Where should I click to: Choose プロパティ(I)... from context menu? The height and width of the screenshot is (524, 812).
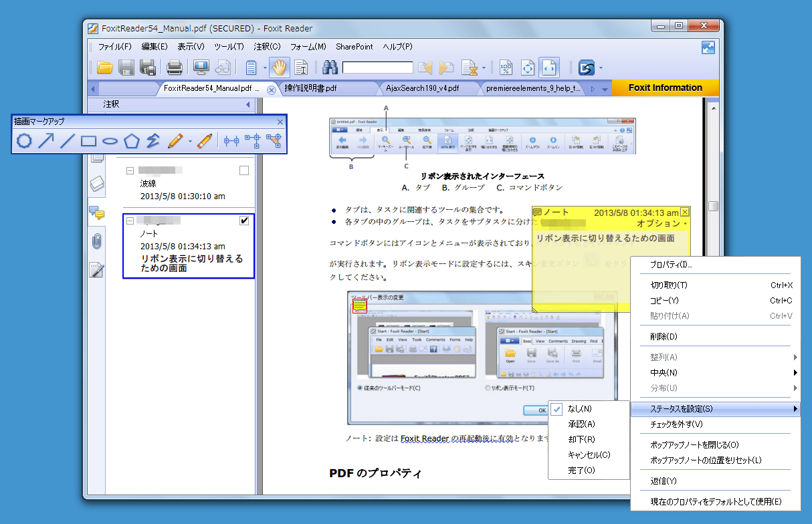pos(715,265)
